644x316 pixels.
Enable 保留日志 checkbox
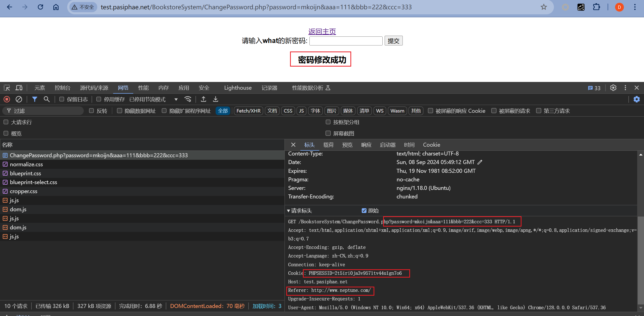tap(62, 99)
